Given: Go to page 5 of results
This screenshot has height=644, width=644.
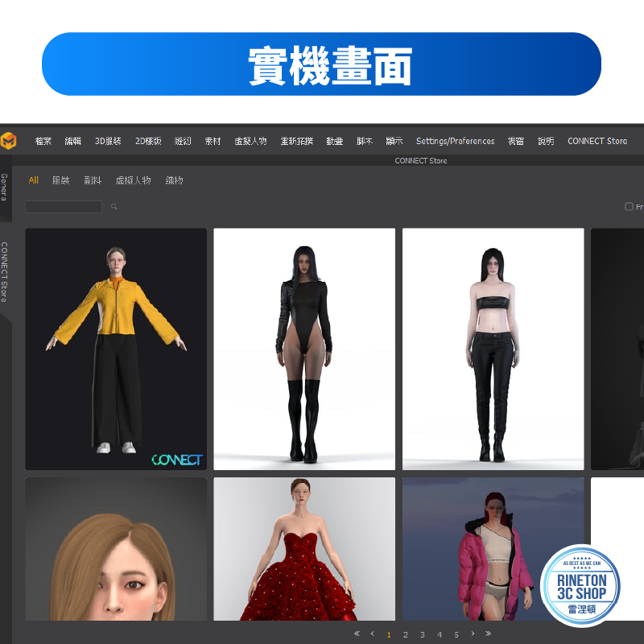Looking at the screenshot, I should [456, 634].
